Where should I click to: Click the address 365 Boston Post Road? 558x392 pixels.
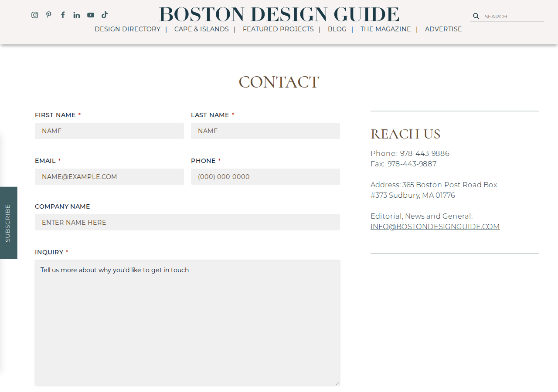tap(434, 190)
